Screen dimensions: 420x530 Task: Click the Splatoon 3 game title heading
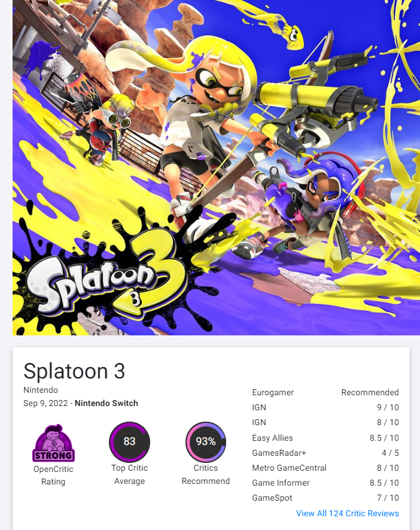[74, 371]
